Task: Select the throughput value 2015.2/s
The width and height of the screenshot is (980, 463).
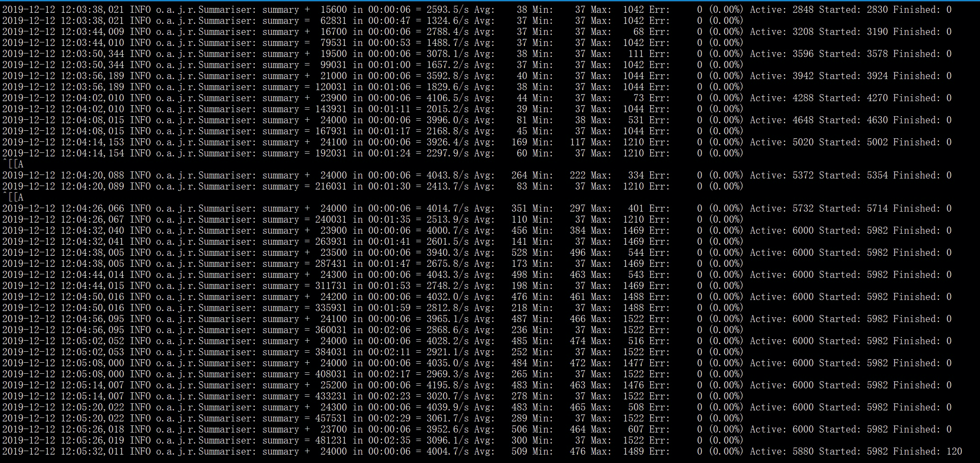Action: pyautogui.click(x=447, y=109)
